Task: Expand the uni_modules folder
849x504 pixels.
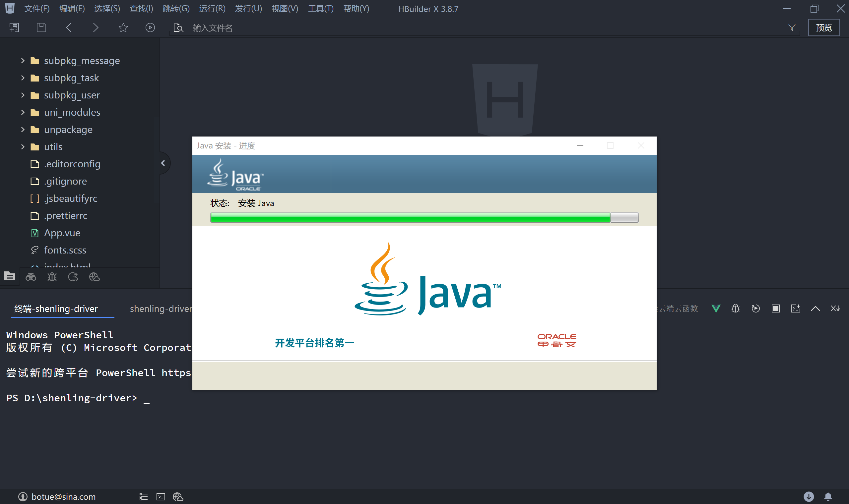Action: click(23, 112)
